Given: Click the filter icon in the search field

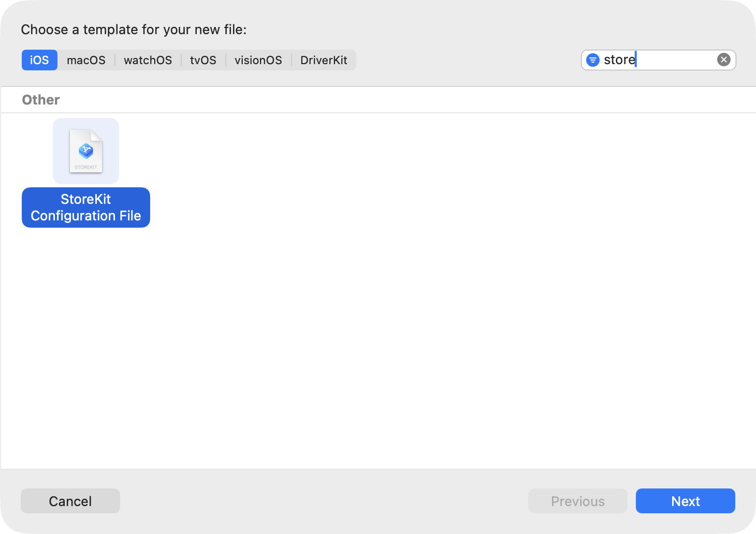Looking at the screenshot, I should point(592,60).
